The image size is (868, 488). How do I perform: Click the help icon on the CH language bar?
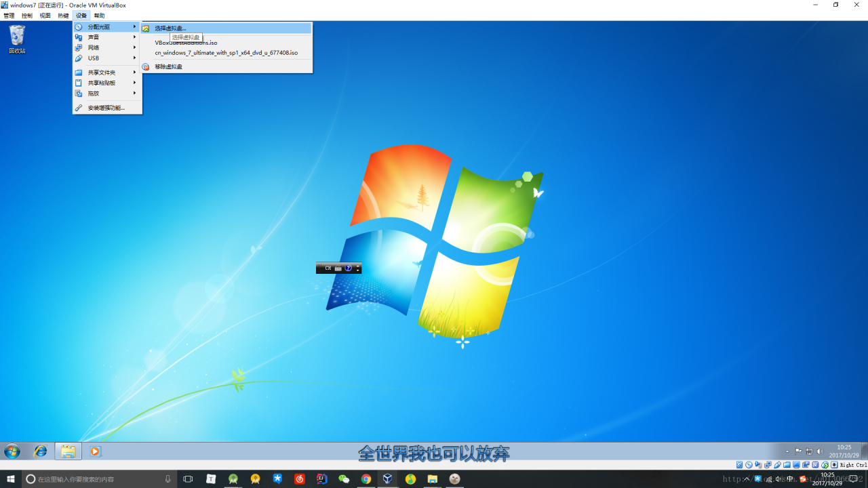[349, 268]
